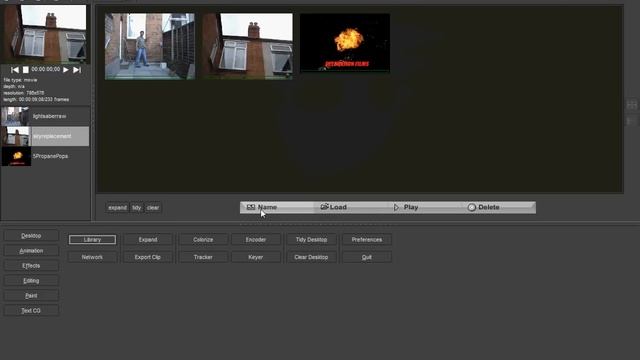This screenshot has height=360, width=640.
Task: Click the 00:00:00:00 timecode display
Action: click(x=46, y=70)
